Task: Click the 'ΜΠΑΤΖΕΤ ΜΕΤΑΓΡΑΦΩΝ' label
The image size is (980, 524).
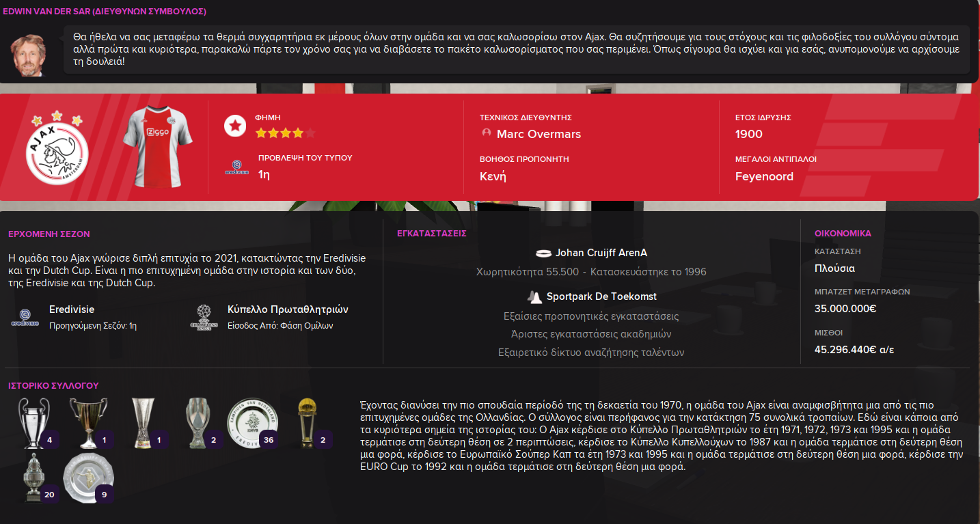Action: click(x=862, y=292)
